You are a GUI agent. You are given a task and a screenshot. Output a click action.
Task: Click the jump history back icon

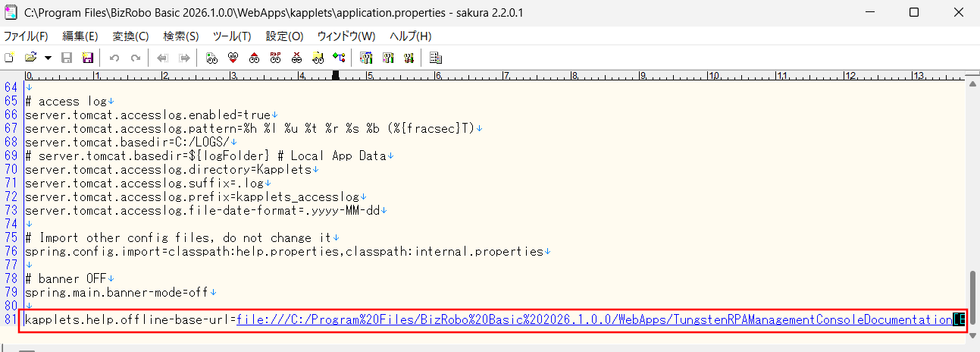162,58
